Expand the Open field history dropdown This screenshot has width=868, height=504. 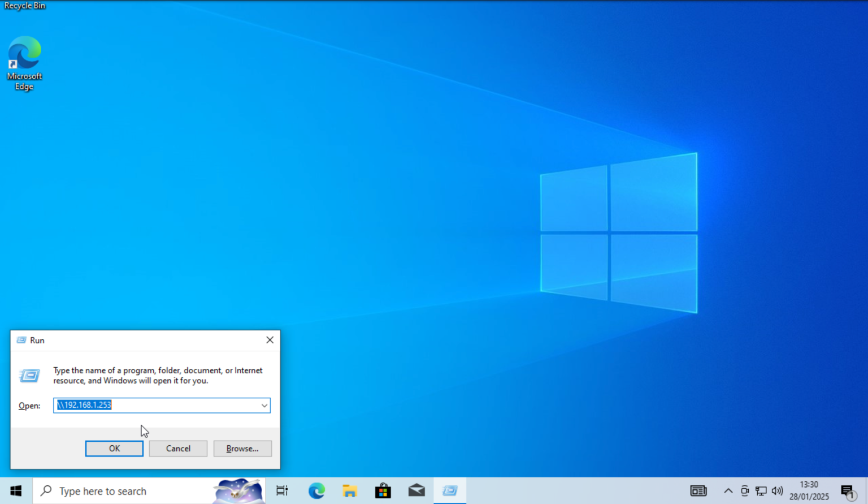tap(264, 406)
